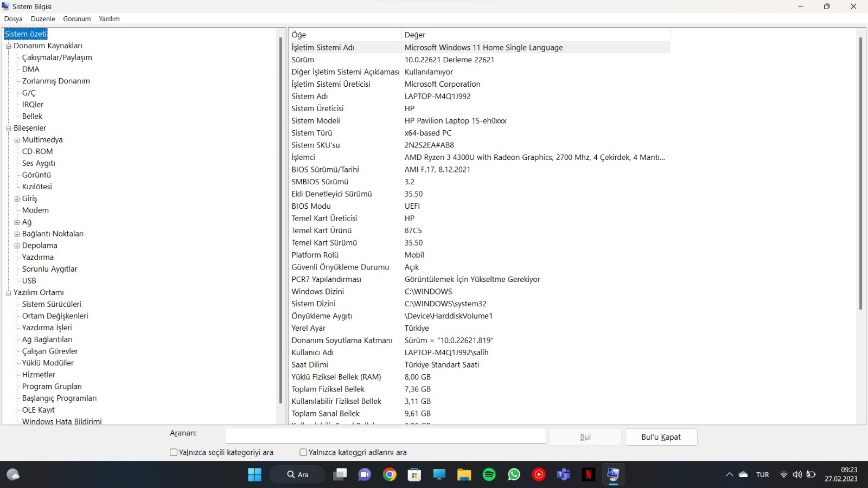Open WhatsApp from the taskbar
Image resolution: width=868 pixels, height=488 pixels.
514,474
